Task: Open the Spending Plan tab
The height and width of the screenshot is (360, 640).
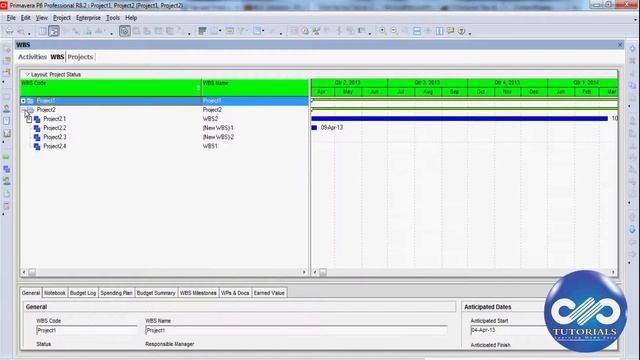Action: pyautogui.click(x=116, y=293)
